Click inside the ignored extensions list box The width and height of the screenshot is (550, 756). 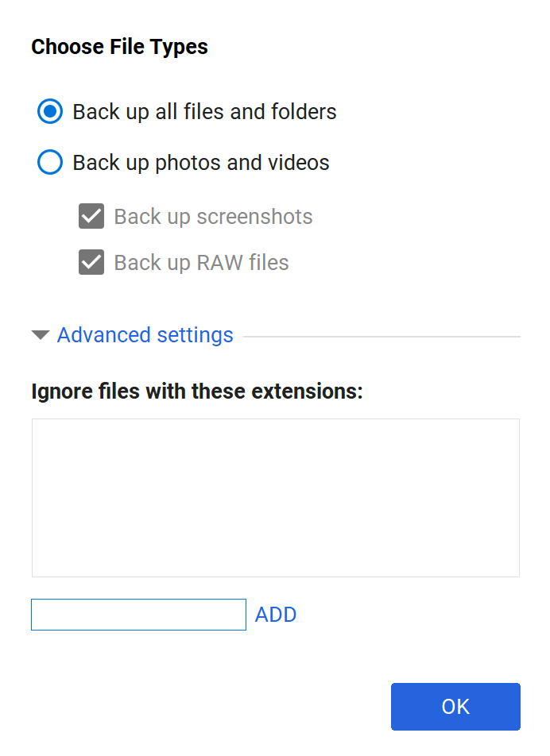[x=275, y=498]
